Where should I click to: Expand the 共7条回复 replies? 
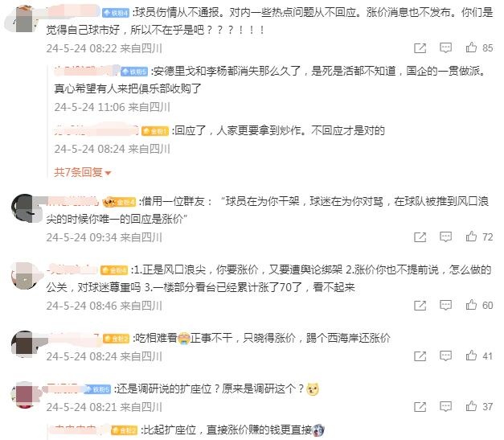[x=82, y=173]
